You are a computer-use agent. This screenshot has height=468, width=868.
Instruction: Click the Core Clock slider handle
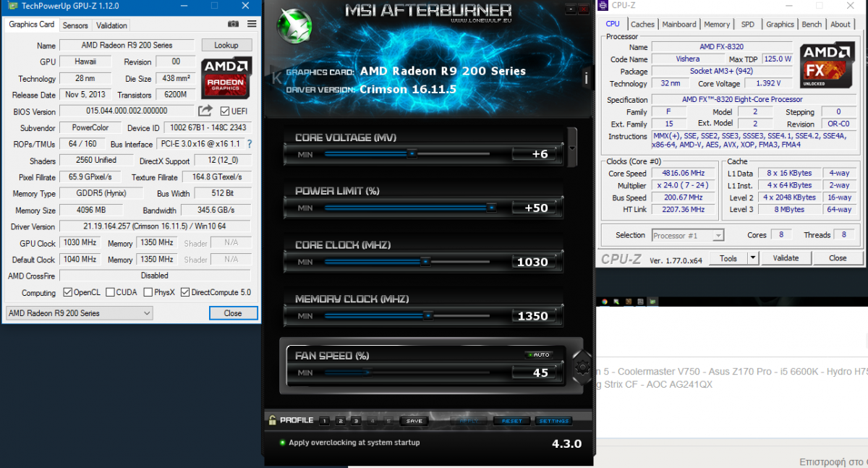pos(425,261)
